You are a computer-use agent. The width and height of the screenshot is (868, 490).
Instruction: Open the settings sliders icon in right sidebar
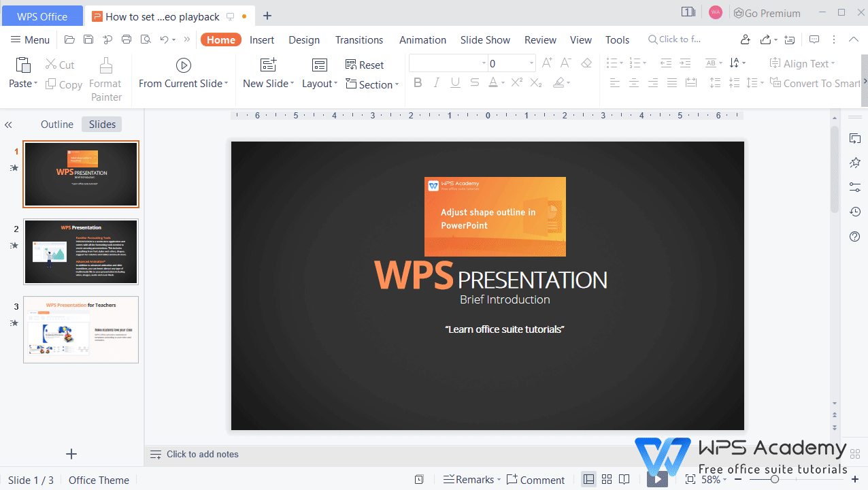[855, 188]
